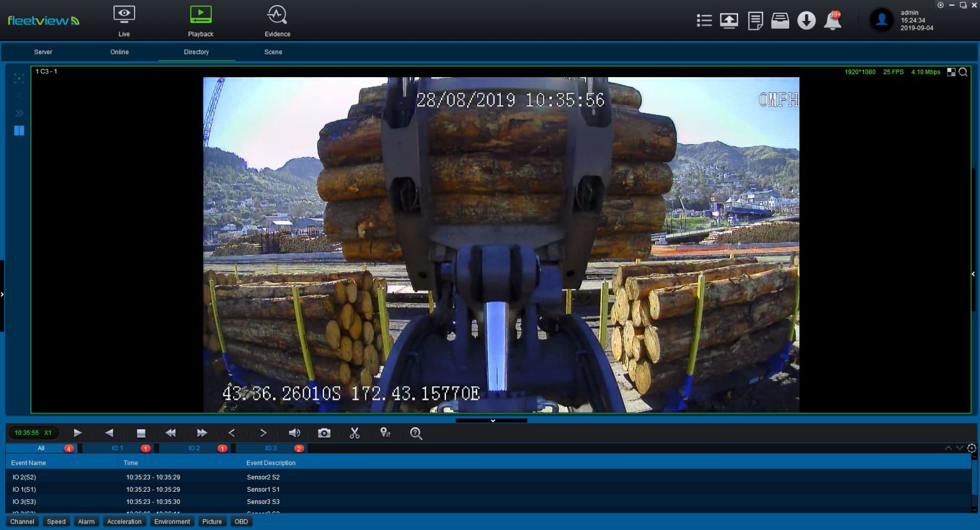Toggle fullscreen for the video panel
The width and height of the screenshot is (980, 530).
click(19, 78)
